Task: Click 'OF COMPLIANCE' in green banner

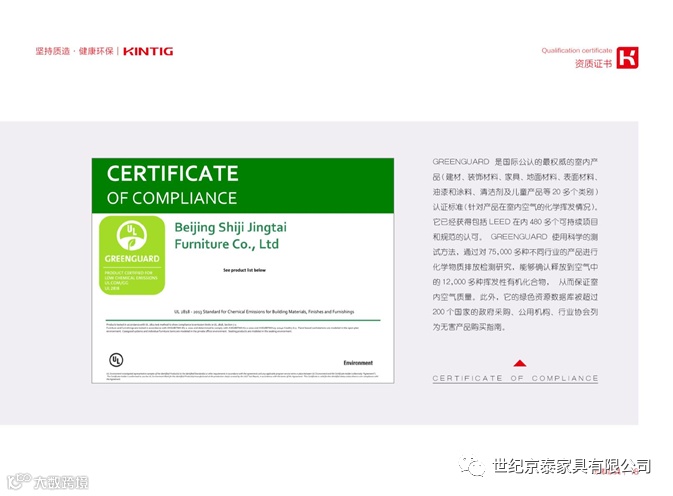Action: click(172, 198)
